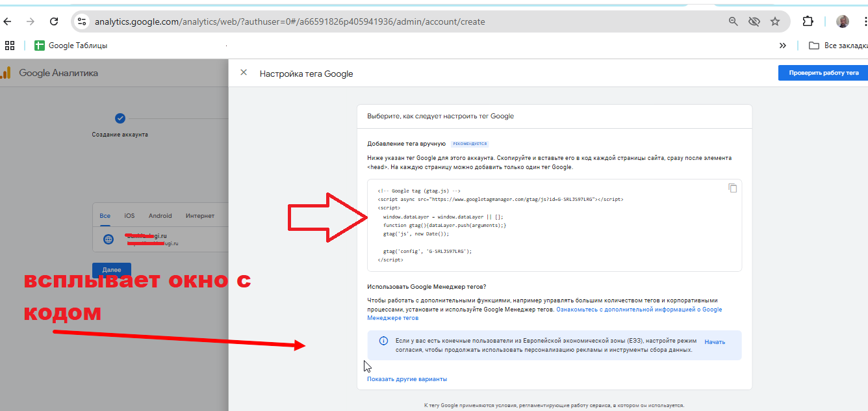
Task: Open the Google Таблицы bookmark
Action: [70, 46]
